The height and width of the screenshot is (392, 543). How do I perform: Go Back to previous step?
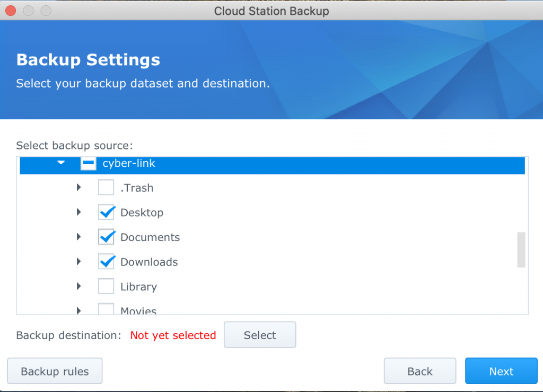pos(420,371)
